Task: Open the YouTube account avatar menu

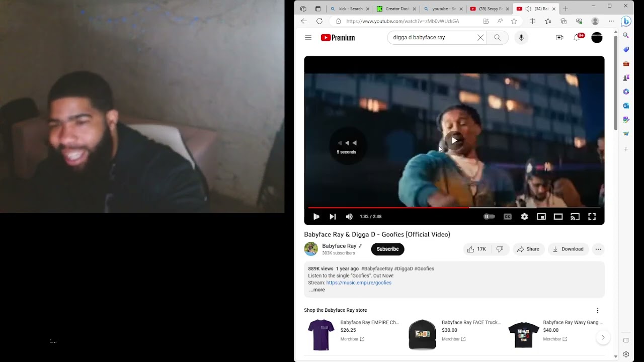Action: 597,38
